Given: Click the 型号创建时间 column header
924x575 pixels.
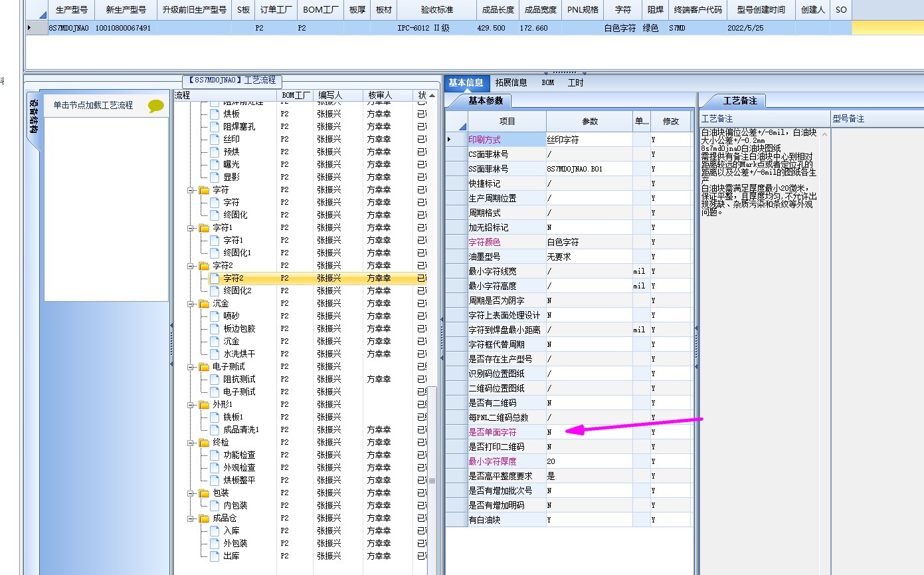Looking at the screenshot, I should tap(761, 10).
